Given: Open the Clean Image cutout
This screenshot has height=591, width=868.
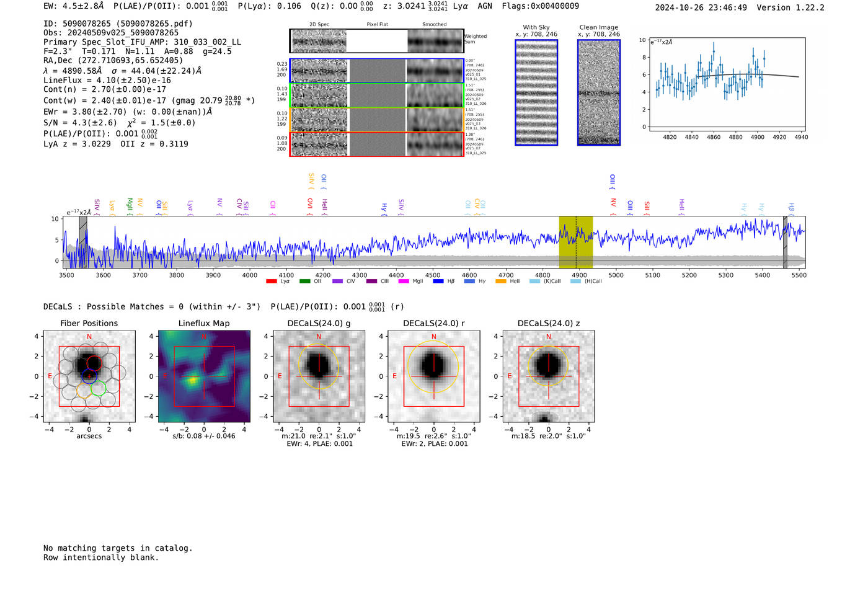Looking at the screenshot, I should [x=599, y=92].
